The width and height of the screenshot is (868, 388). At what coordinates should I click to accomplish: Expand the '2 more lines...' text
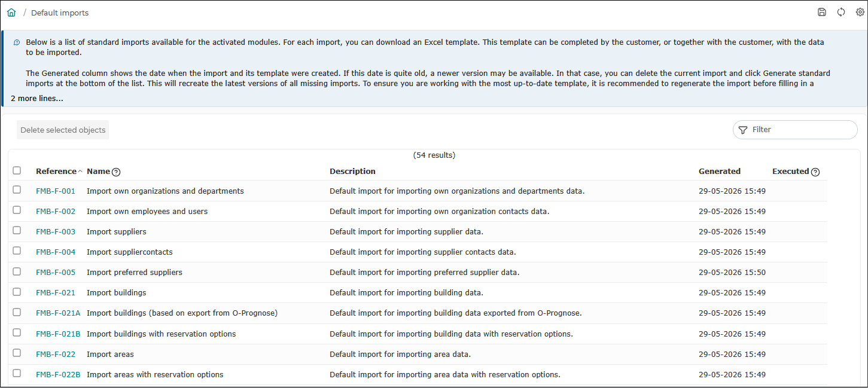click(x=37, y=99)
